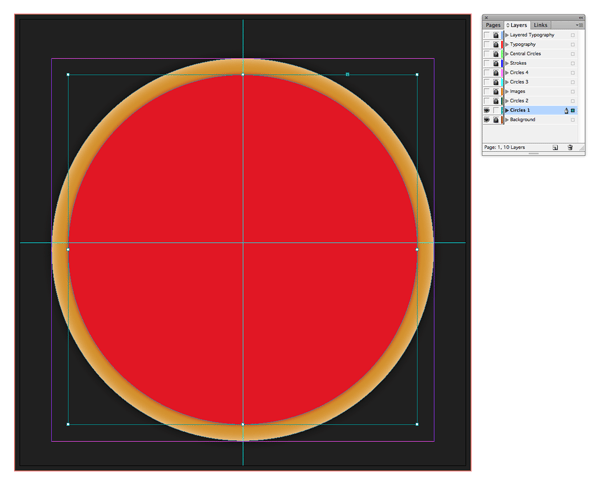Click selection square on Central Circles row
The width and height of the screenshot is (600, 486).
[573, 54]
